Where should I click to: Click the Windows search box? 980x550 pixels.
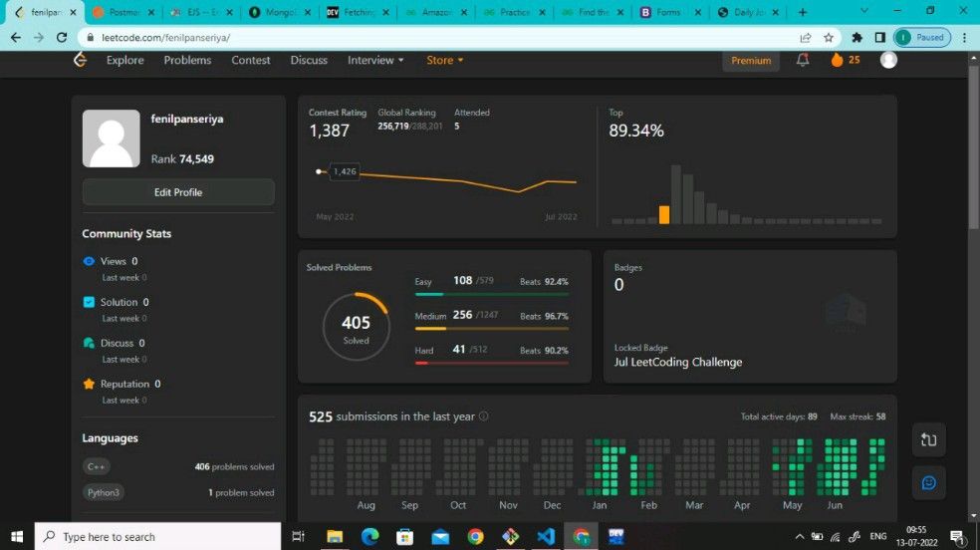tap(157, 536)
